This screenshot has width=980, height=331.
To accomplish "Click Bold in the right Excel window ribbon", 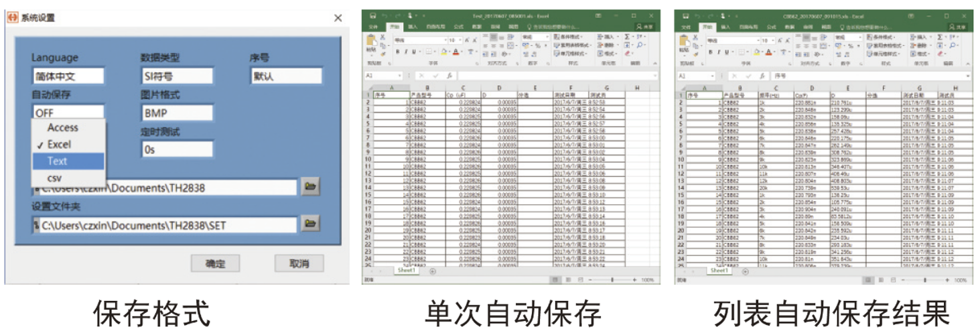I will tap(709, 52).
